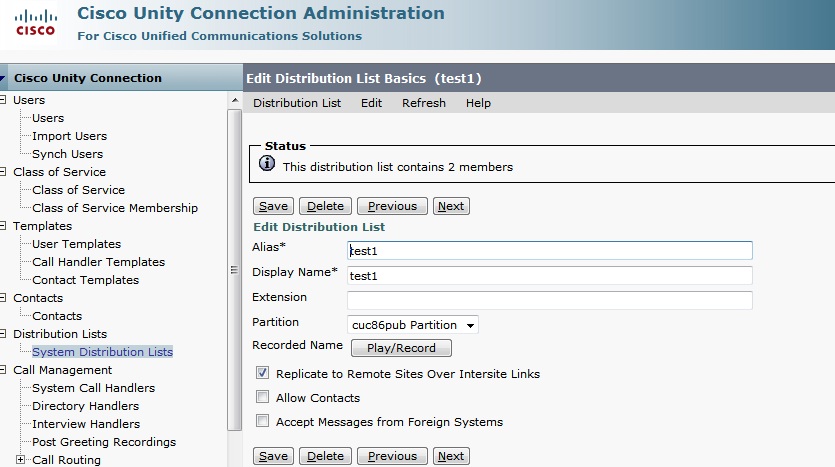Click the Templates group label
835x467 pixels.
coord(42,226)
